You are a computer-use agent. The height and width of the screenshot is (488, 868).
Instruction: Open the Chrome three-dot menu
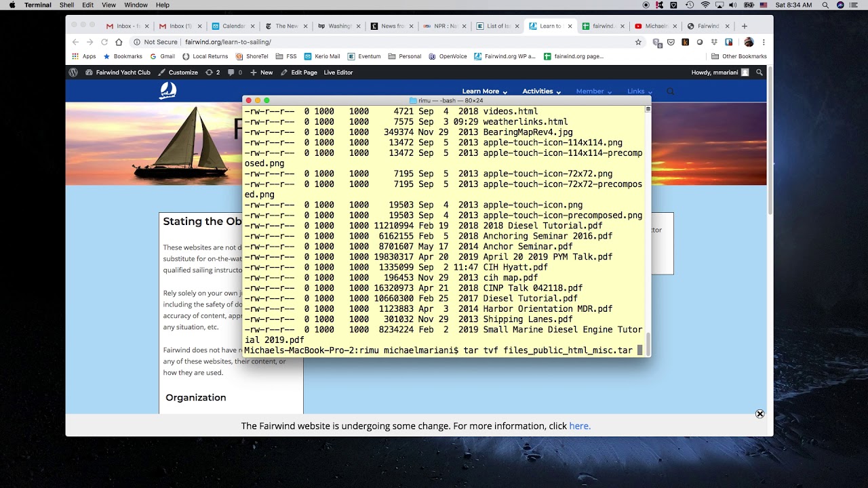tap(764, 42)
